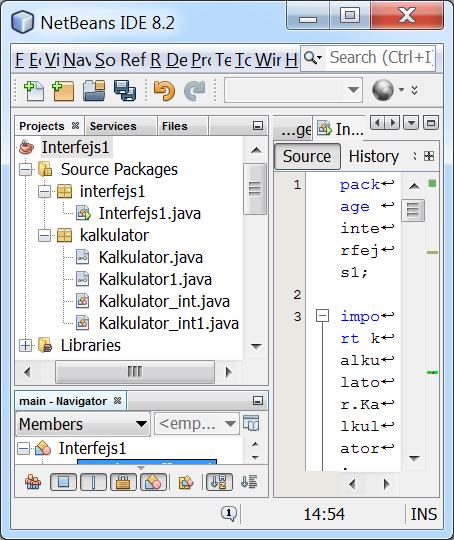Click the search magnifier icon
454x540 pixels.
pyautogui.click(x=313, y=58)
